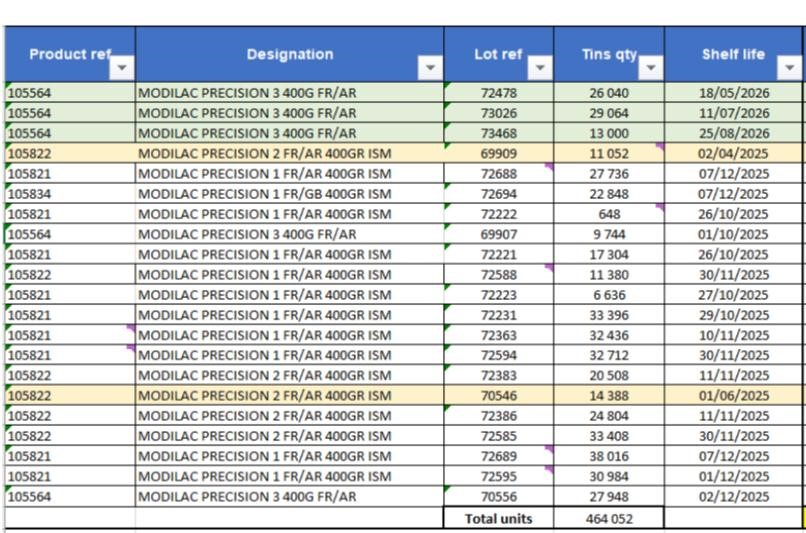Viewport: 806px width, 533px height.
Task: Click the tins qty cell 29 064
Action: pos(608,113)
